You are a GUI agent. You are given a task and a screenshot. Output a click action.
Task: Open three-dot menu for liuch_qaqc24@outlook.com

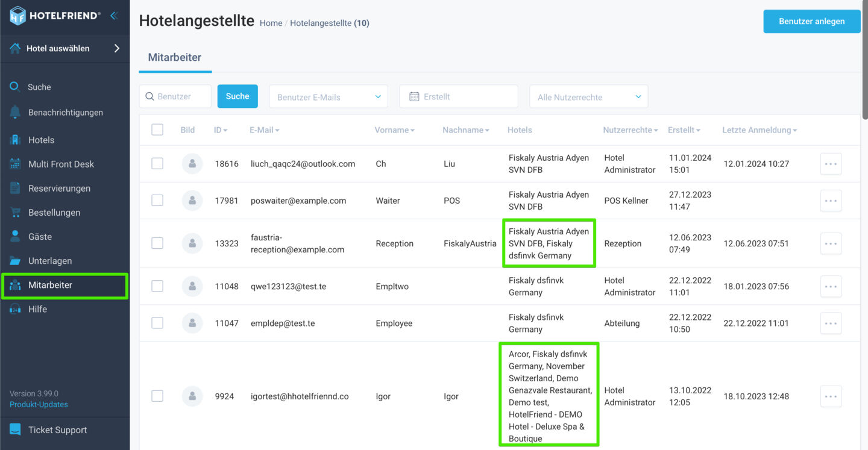point(831,164)
